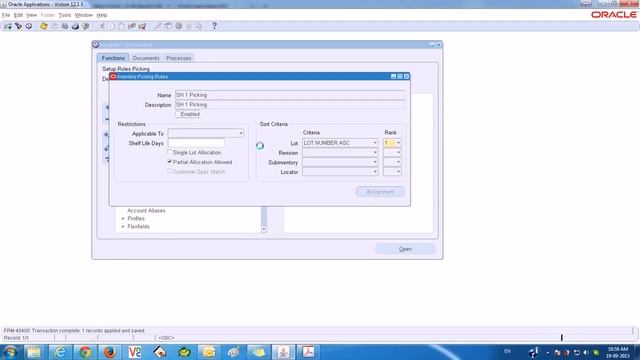
Task: Open the Subinventory criteria dropdown
Action: coord(375,162)
